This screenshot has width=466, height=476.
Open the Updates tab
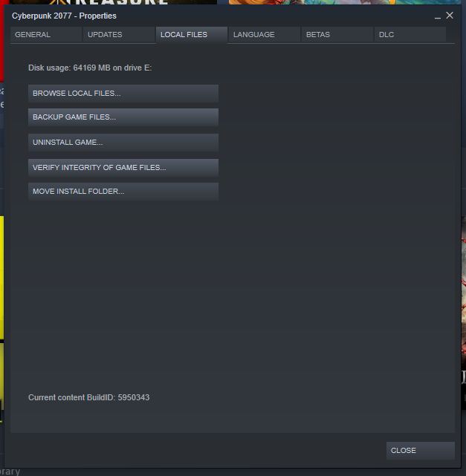119,35
